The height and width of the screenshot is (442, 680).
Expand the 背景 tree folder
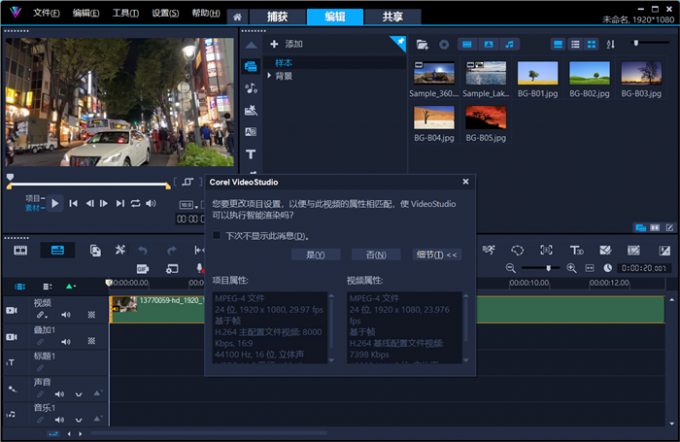pos(269,75)
